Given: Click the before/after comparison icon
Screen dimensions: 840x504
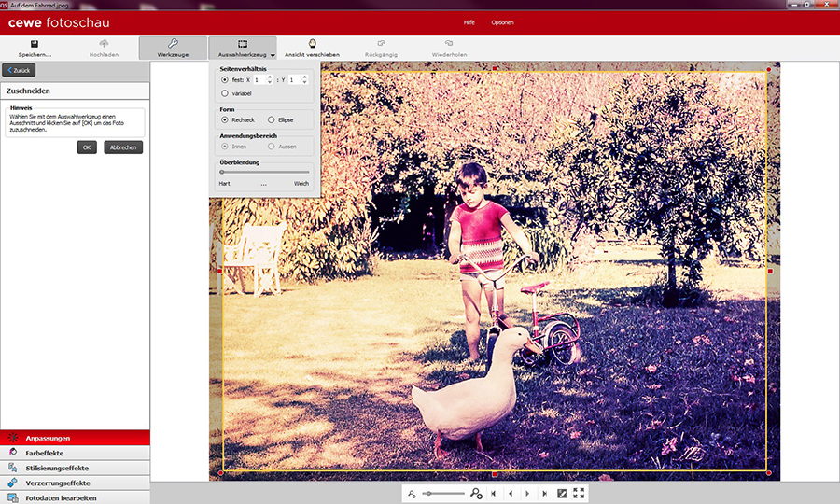Looking at the screenshot, I should [562, 493].
